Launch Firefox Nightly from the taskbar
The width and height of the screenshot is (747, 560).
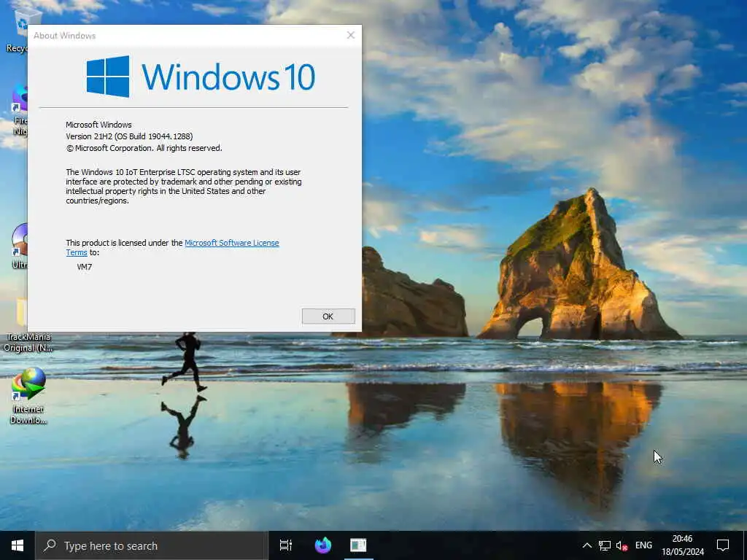tap(322, 545)
